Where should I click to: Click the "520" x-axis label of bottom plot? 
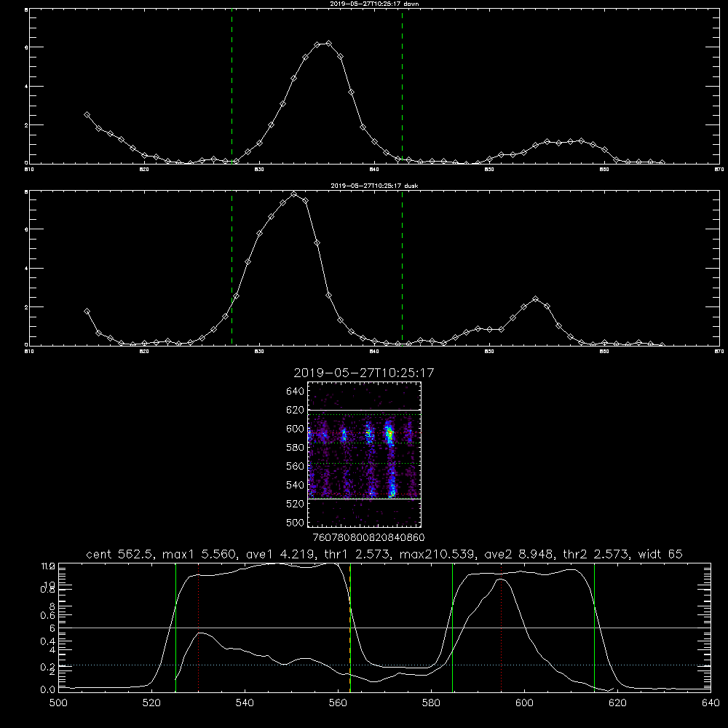click(151, 703)
